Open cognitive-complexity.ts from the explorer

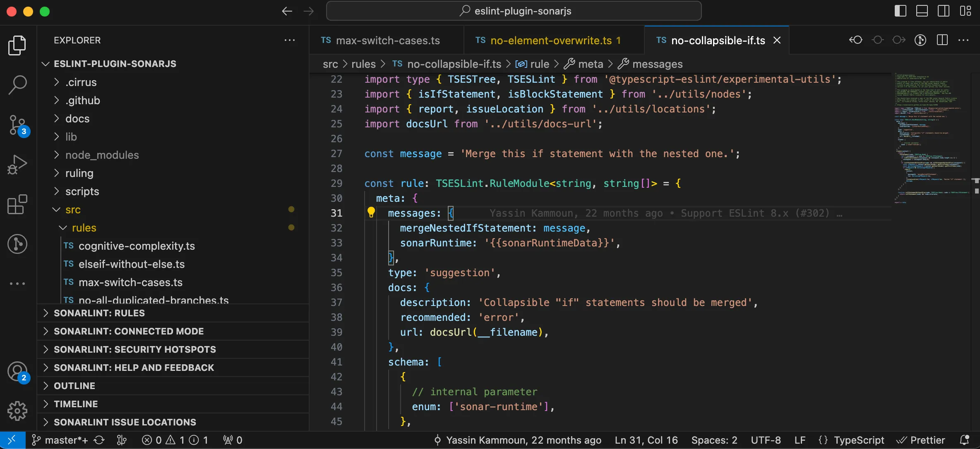tap(173, 246)
